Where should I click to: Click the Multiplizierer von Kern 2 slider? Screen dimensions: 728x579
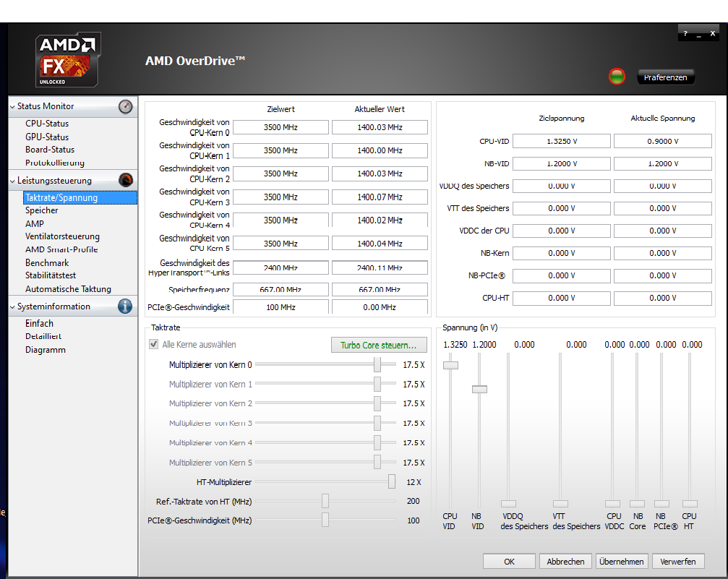pos(377,403)
